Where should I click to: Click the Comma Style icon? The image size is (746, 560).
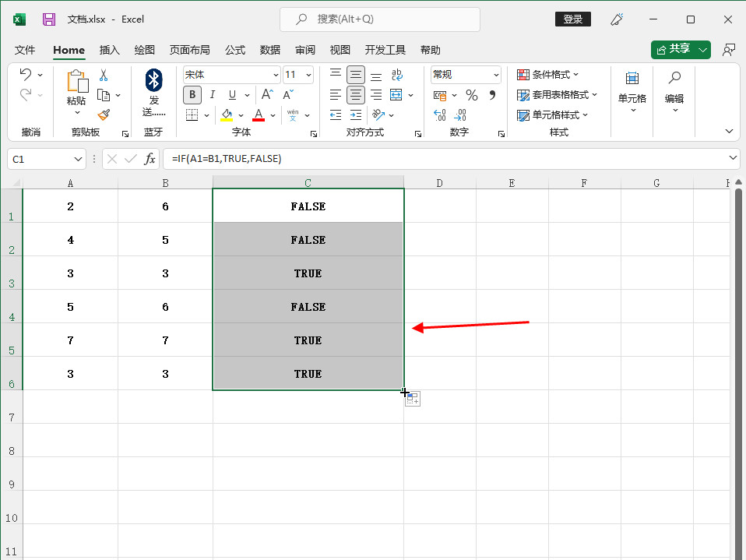(492, 95)
